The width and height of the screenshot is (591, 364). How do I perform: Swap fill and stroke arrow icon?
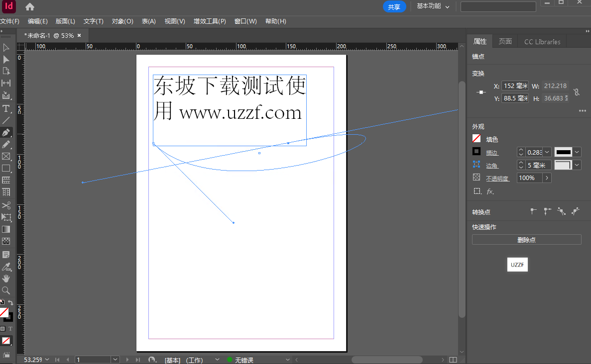10,303
